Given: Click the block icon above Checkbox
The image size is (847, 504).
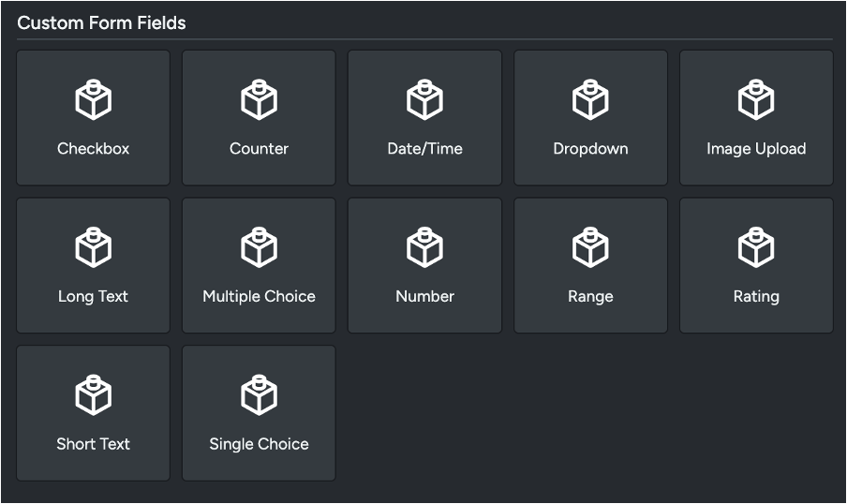Looking at the screenshot, I should [x=94, y=100].
